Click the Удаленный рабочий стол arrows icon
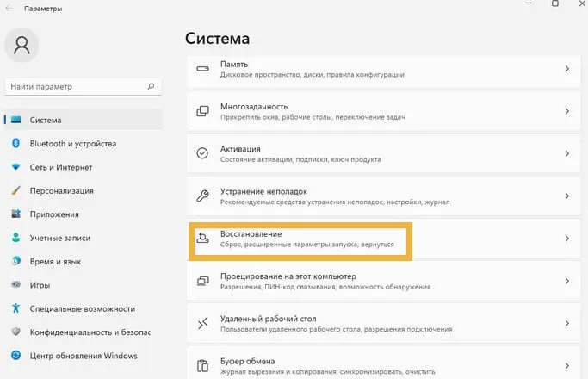Viewport: 588px width, 379px height. 202,323
